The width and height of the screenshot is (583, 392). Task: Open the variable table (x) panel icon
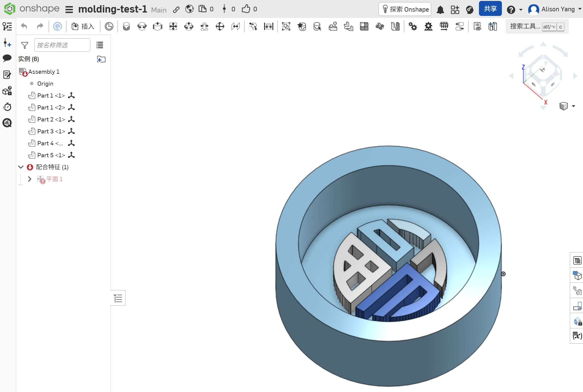[x=577, y=336]
